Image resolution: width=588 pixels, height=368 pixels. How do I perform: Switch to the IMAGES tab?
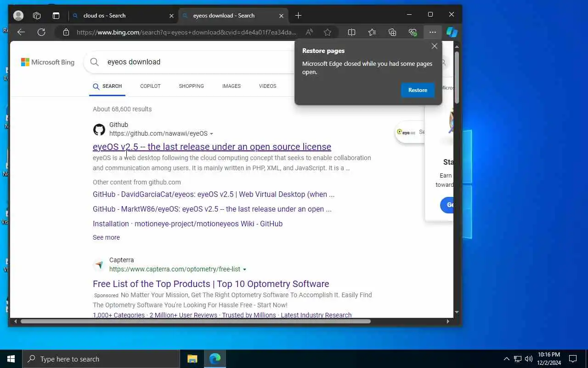232,86
